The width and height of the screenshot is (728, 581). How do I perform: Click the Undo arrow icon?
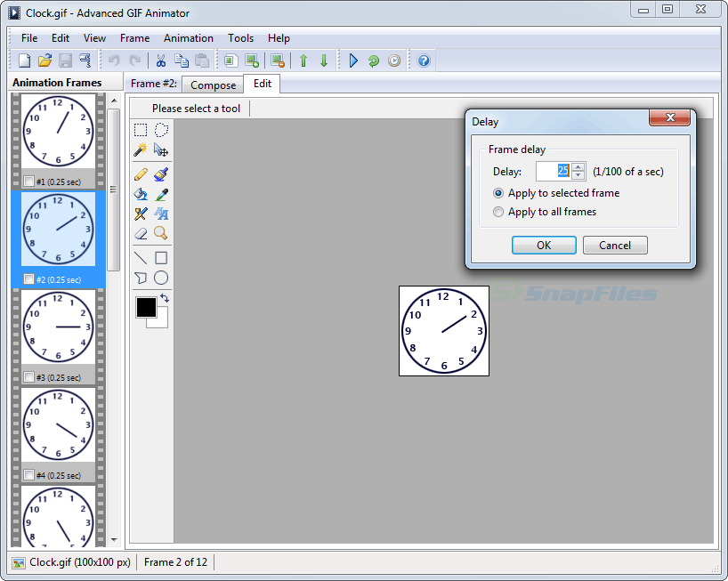(x=114, y=61)
